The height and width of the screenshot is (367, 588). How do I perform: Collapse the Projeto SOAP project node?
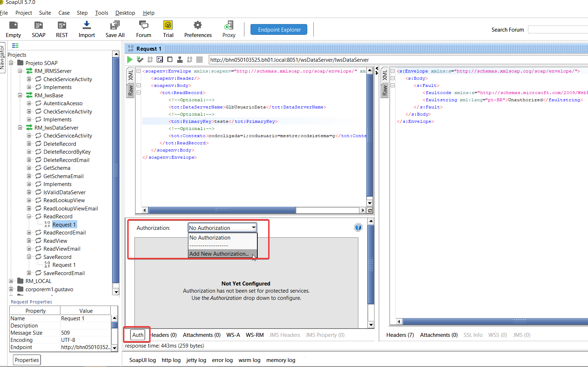point(11,63)
